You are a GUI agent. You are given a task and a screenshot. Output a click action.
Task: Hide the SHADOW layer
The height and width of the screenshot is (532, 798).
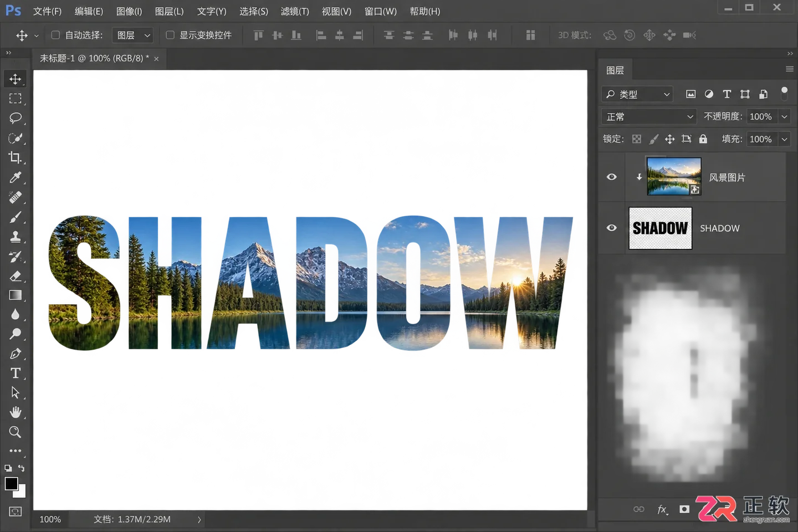(x=612, y=228)
